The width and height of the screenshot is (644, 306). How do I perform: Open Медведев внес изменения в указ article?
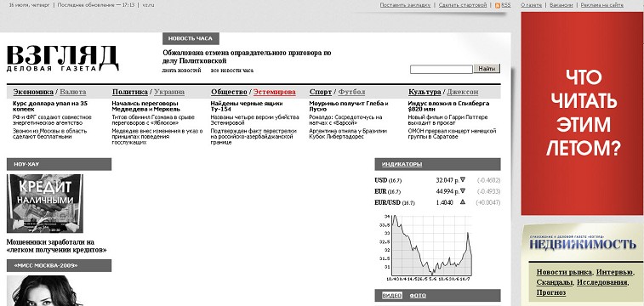pos(157,137)
